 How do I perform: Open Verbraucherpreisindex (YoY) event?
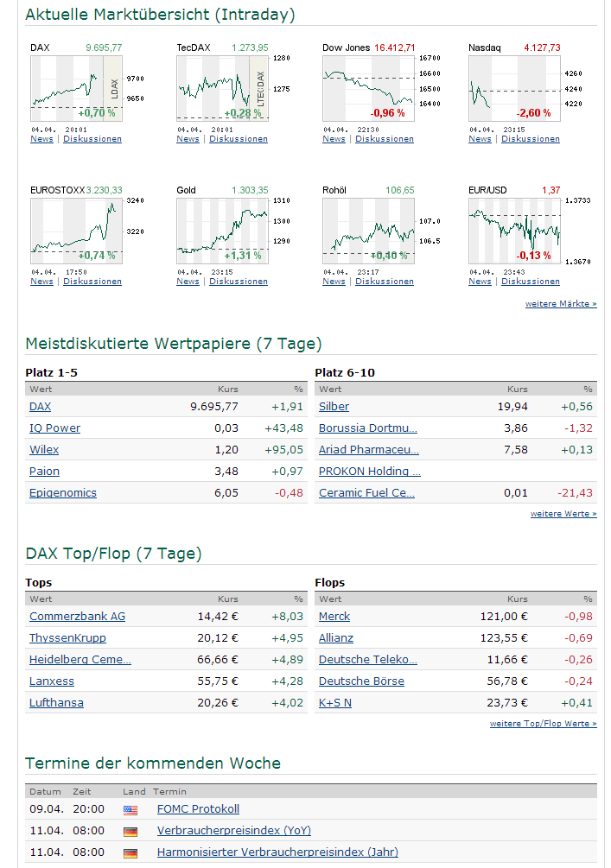233,830
